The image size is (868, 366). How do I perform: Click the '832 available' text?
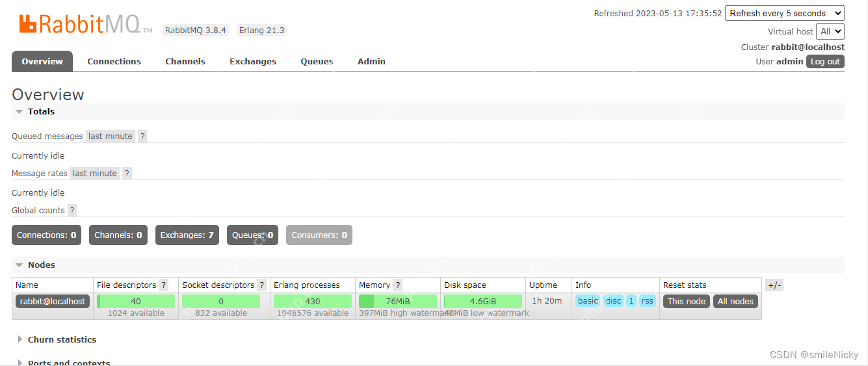point(221,313)
